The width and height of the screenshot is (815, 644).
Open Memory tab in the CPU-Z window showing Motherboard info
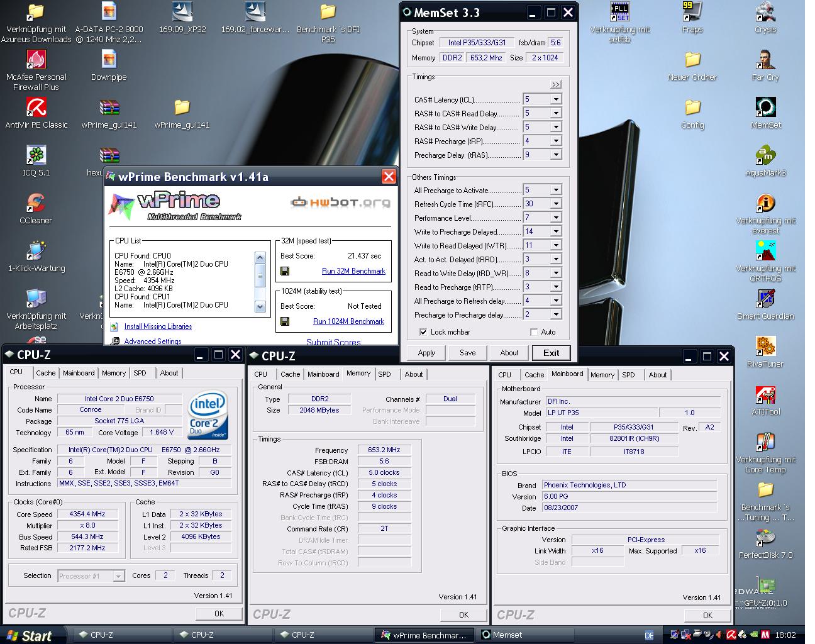[602, 375]
